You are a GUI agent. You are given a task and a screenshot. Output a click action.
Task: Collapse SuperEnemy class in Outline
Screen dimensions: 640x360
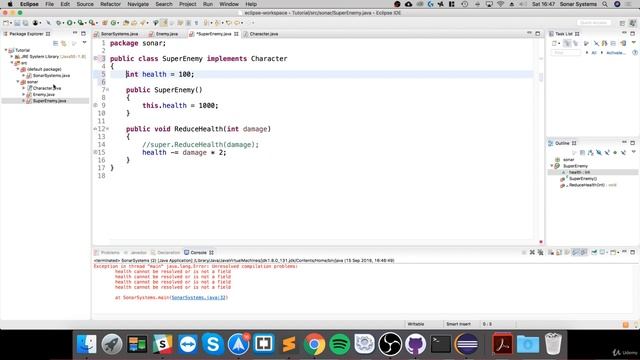552,166
